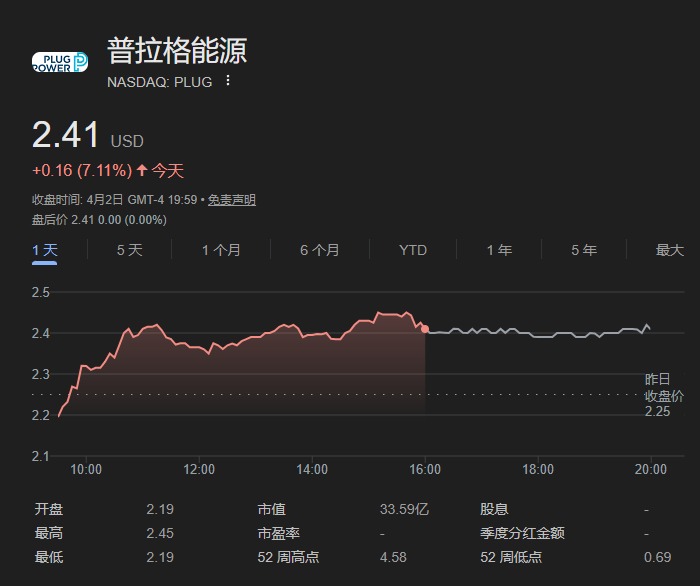
Task: Select the 5 年 time range
Action: coord(584,250)
